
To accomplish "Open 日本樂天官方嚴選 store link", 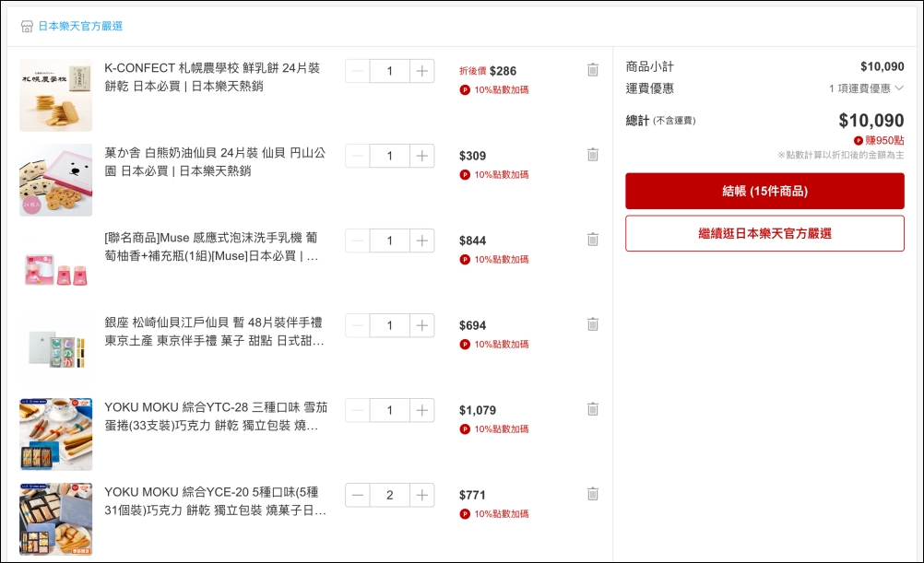I will (80, 27).
